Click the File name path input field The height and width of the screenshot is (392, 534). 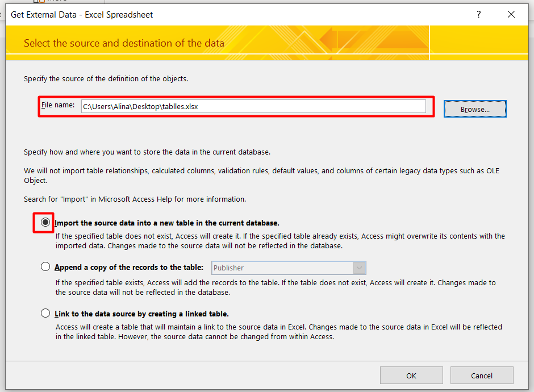coord(253,106)
